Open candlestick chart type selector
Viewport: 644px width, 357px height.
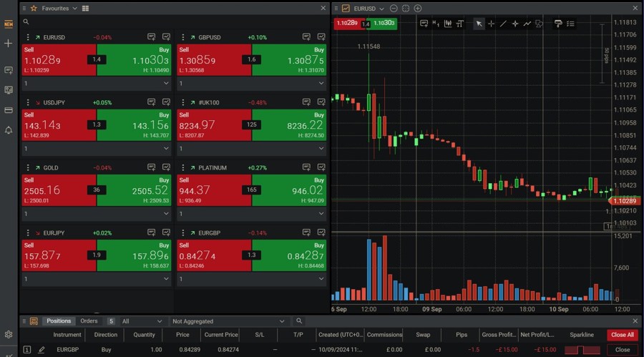tap(448, 24)
